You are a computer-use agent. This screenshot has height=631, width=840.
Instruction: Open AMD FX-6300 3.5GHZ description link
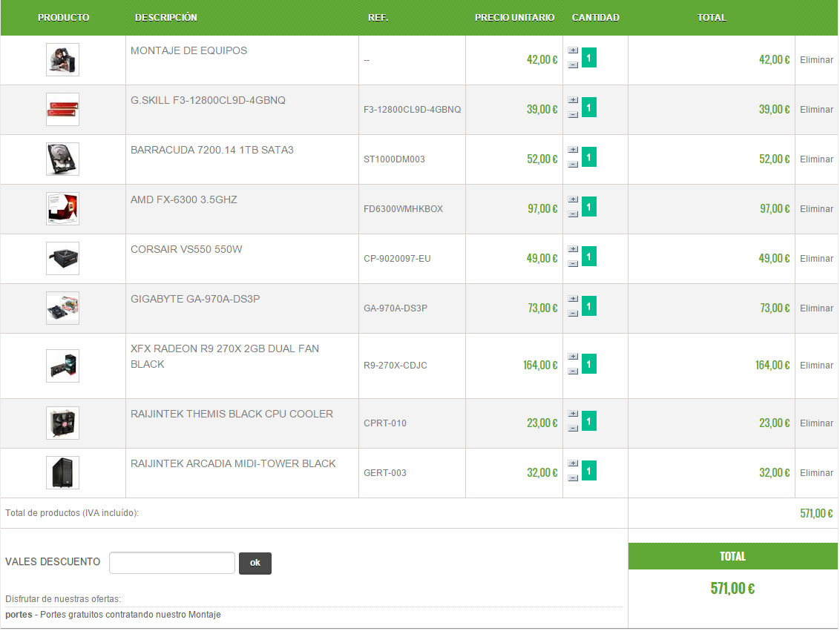coord(184,200)
